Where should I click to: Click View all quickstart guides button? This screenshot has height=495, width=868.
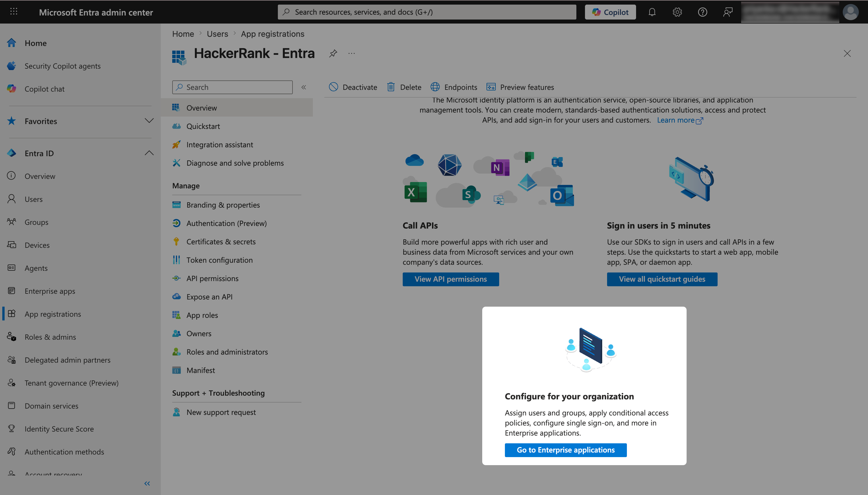point(662,279)
